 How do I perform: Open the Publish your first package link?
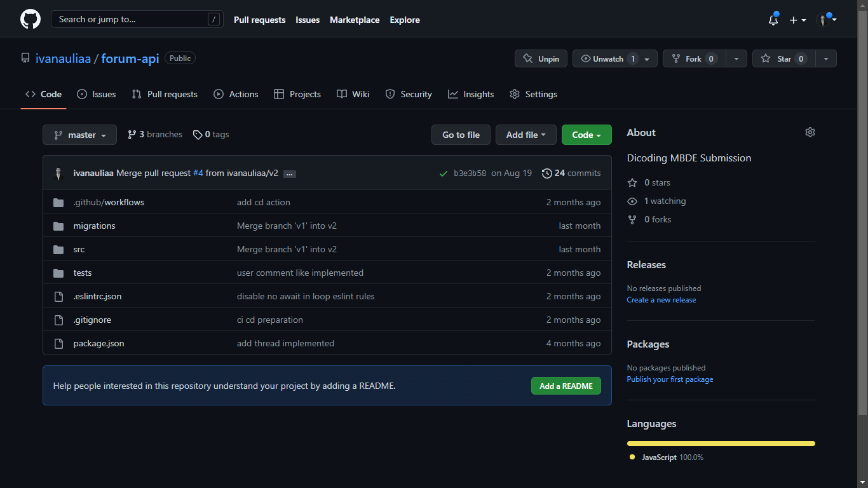tap(670, 379)
